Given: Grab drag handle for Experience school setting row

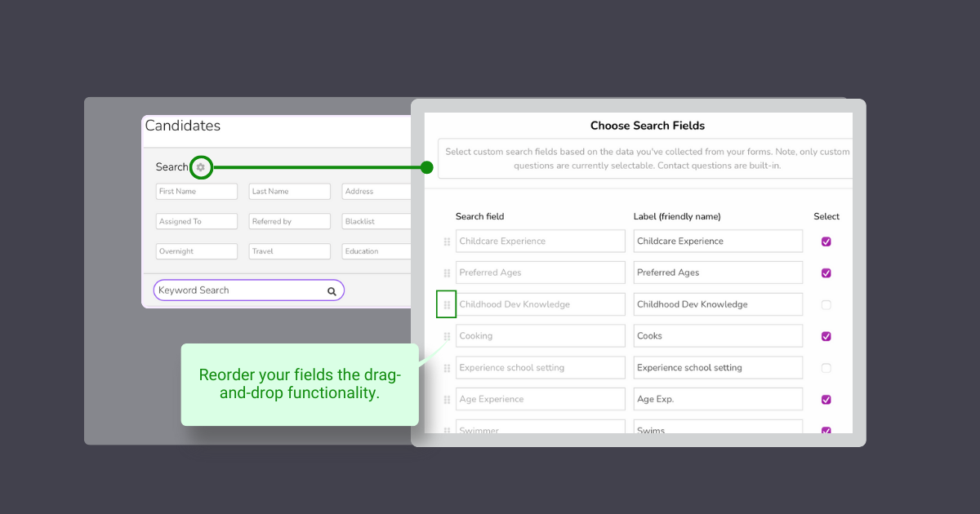Looking at the screenshot, I should click(x=447, y=368).
